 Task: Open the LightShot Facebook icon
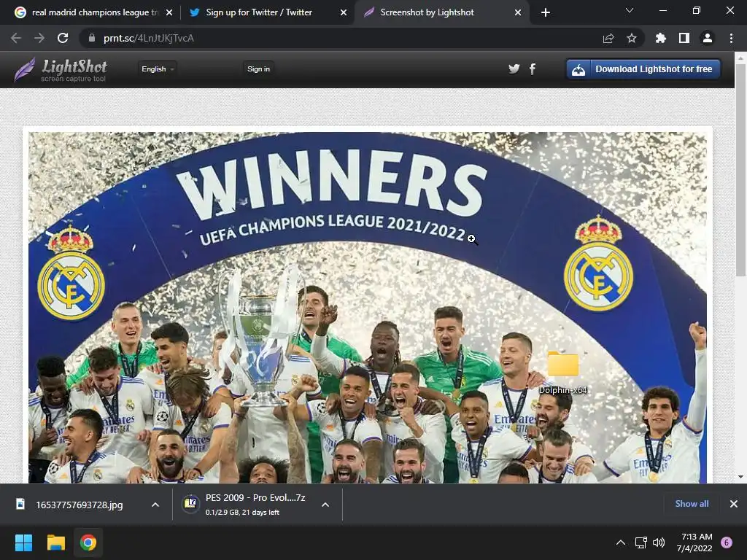(533, 69)
